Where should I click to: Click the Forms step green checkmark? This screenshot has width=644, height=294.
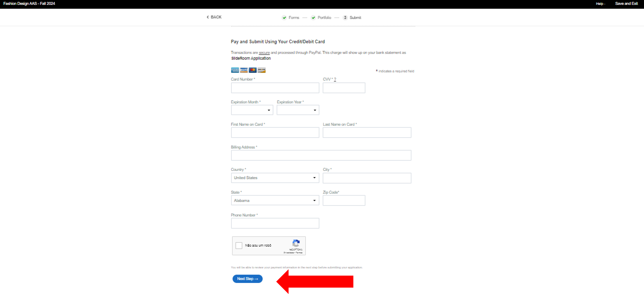(x=284, y=18)
